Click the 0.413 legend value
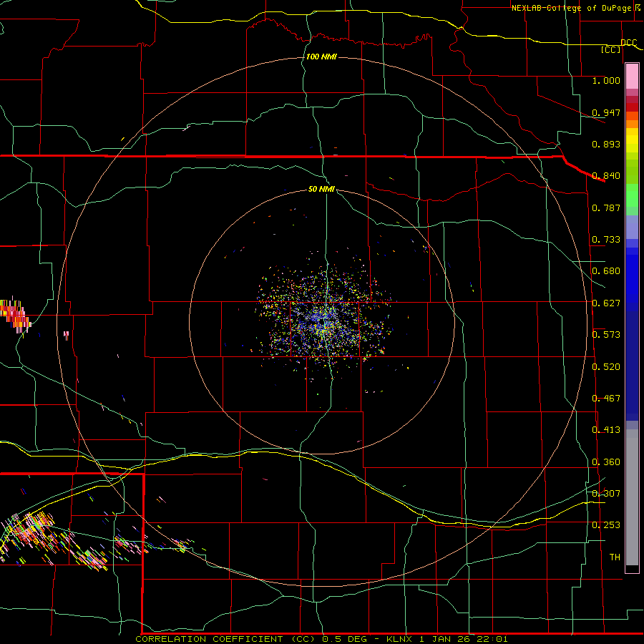Screen dimensions: 644x644 [x=606, y=430]
